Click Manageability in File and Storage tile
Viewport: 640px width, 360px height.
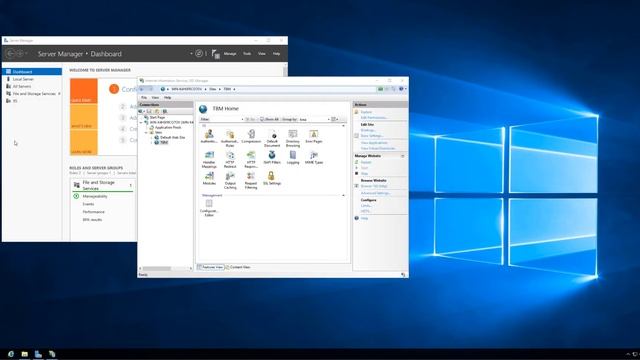(95, 196)
